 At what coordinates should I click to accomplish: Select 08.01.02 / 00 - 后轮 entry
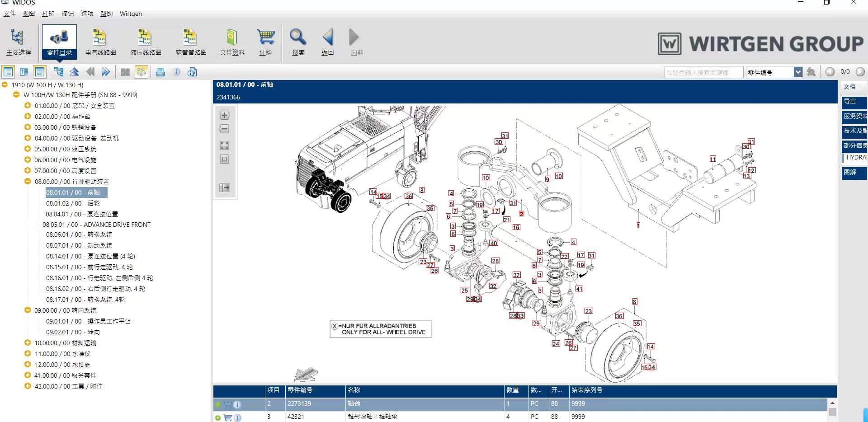click(x=73, y=203)
